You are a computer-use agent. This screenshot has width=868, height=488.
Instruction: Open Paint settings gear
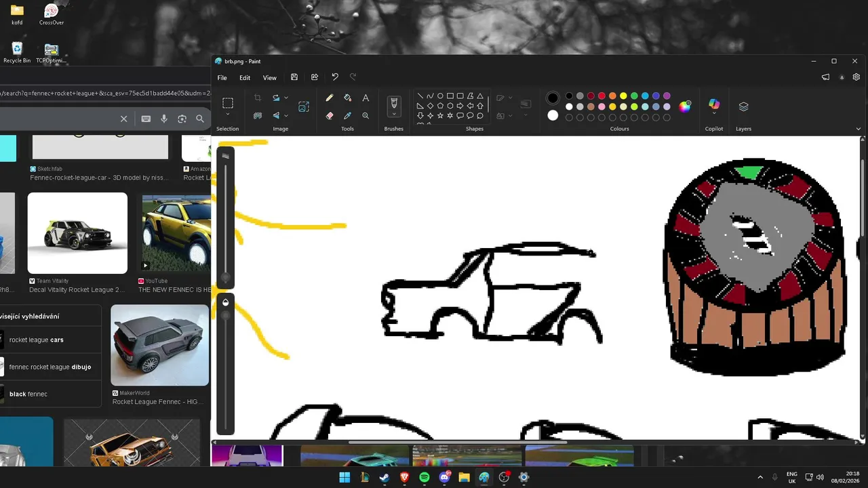coord(856,77)
